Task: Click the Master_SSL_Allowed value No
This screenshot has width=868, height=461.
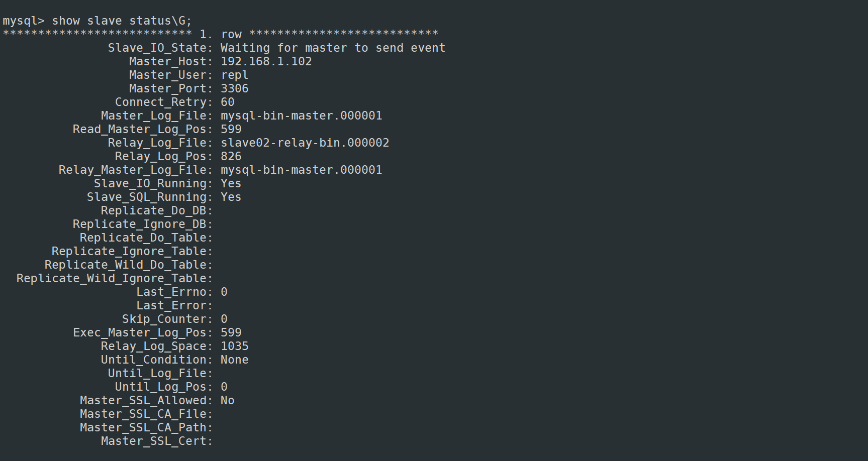Action: tap(227, 401)
